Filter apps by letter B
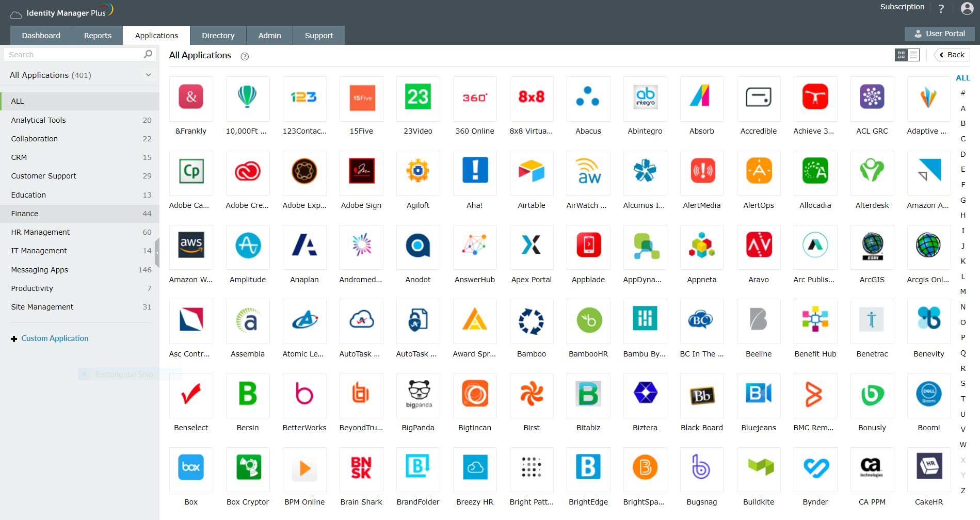980x520 pixels. coord(963,123)
